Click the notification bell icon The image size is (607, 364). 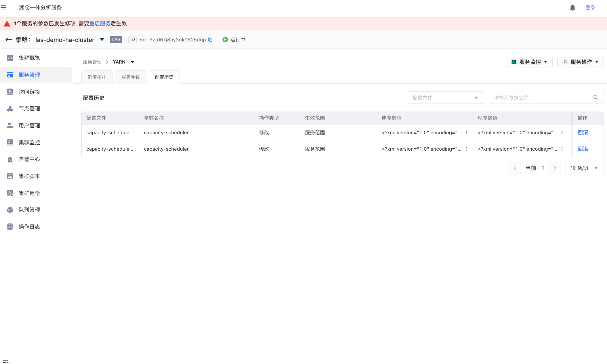click(572, 8)
